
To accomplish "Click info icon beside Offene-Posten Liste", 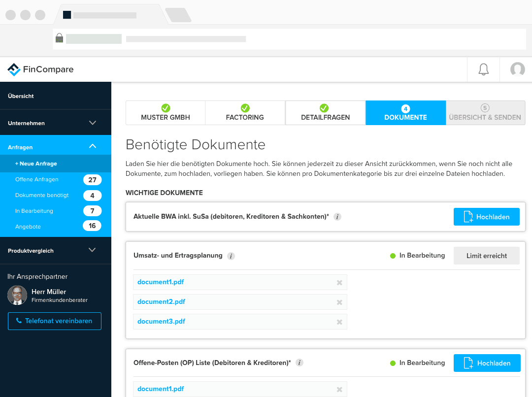I will click(299, 363).
